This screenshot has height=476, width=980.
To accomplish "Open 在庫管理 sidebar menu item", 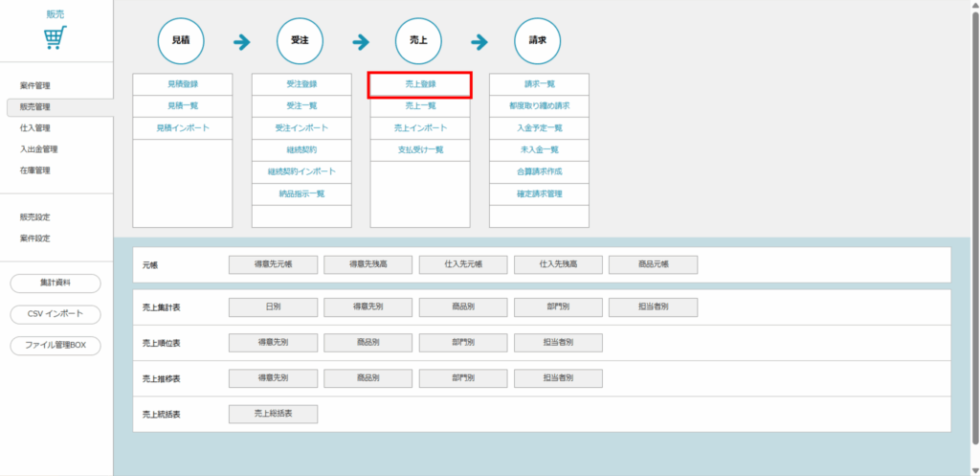I will (x=35, y=170).
